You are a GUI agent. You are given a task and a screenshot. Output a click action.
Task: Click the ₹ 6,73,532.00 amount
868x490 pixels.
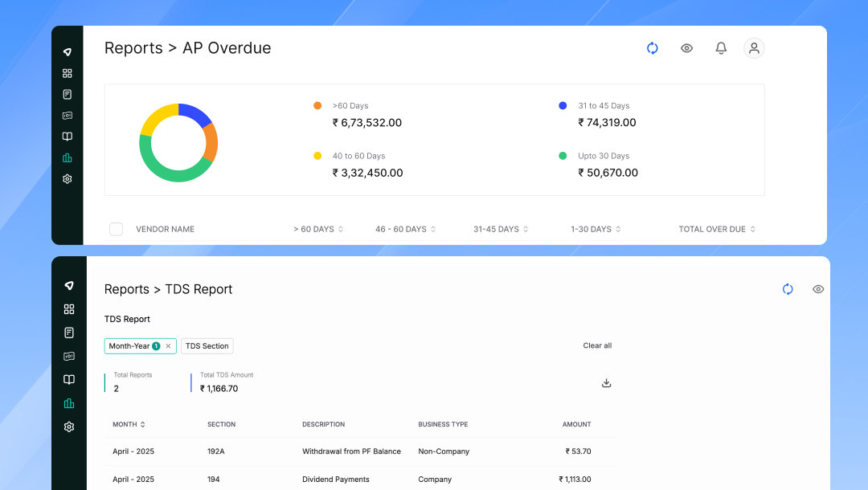(x=367, y=123)
